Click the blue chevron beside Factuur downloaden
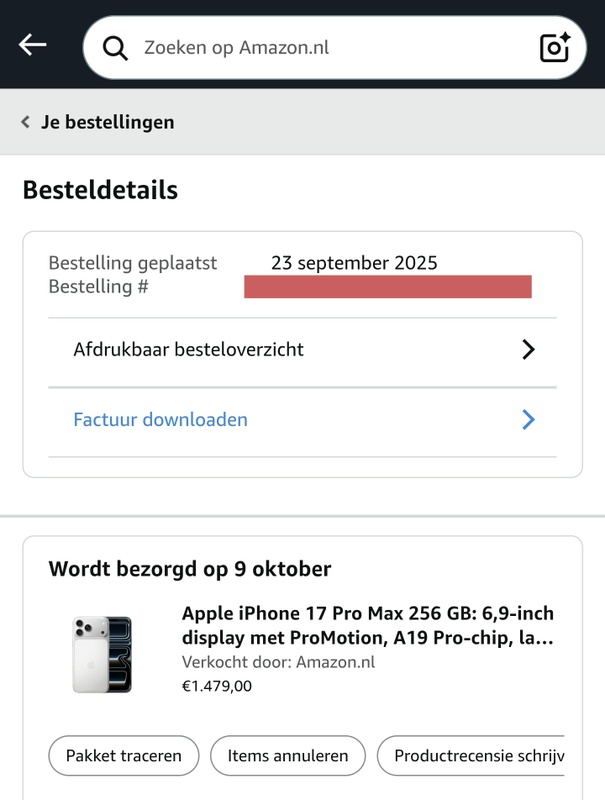 pyautogui.click(x=529, y=420)
